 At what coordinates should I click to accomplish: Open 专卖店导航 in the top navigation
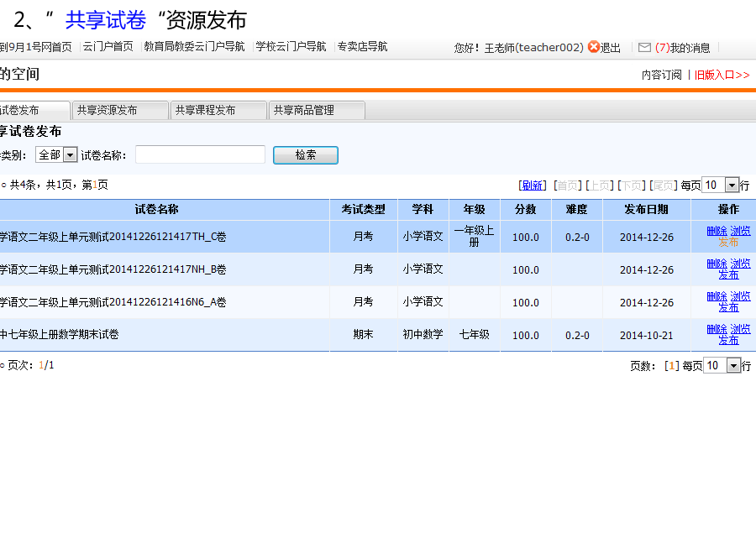coord(362,47)
